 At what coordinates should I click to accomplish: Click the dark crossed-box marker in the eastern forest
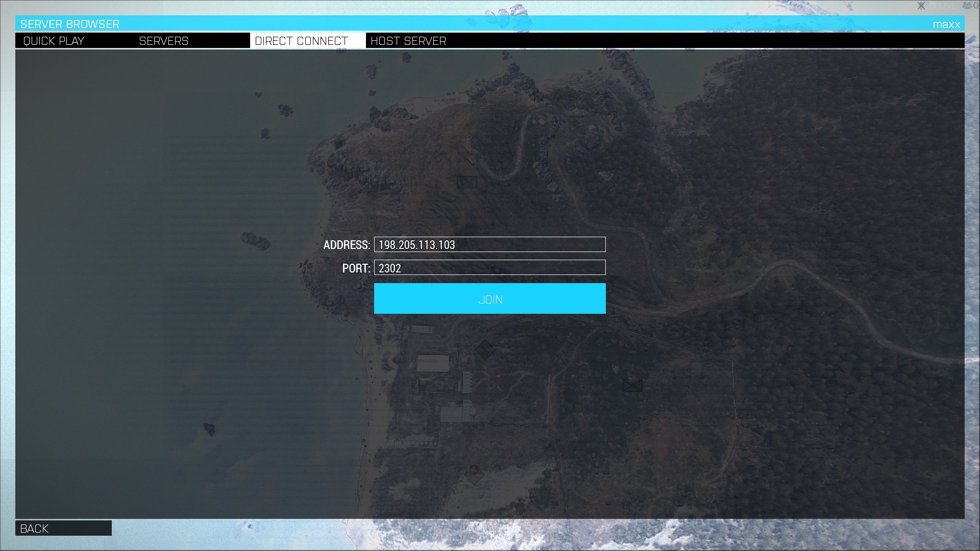(632, 385)
